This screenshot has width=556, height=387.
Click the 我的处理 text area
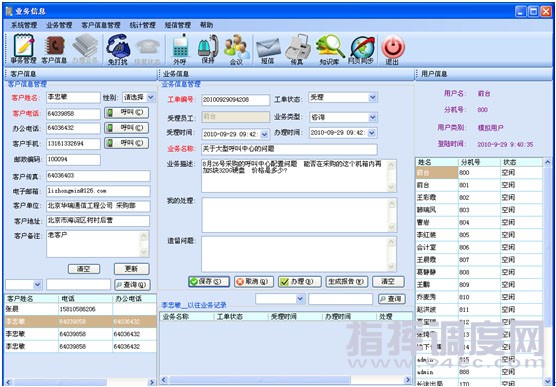tap(299, 215)
